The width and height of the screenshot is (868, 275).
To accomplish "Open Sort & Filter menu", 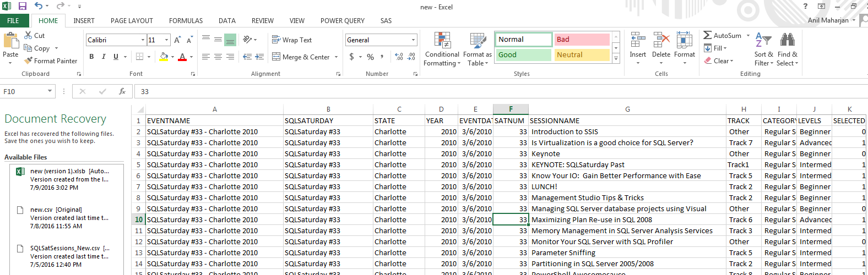I will [x=763, y=49].
